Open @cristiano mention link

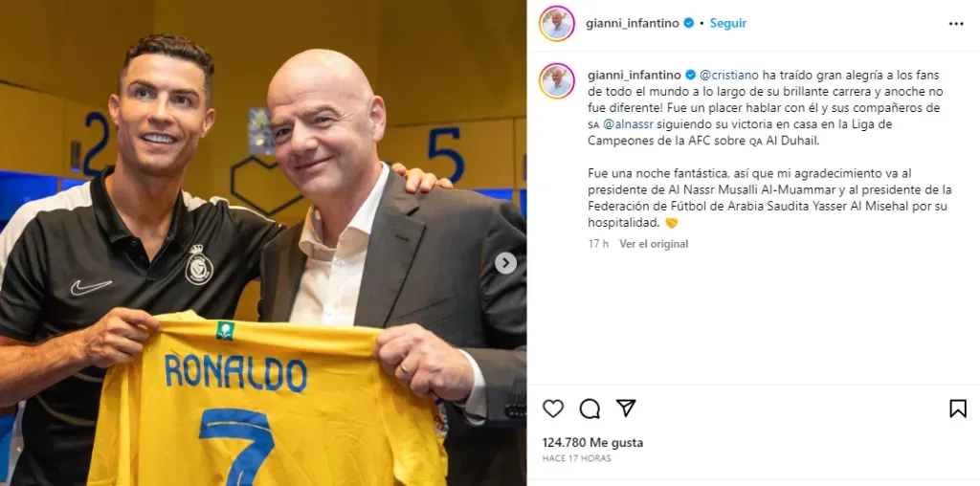(x=728, y=75)
